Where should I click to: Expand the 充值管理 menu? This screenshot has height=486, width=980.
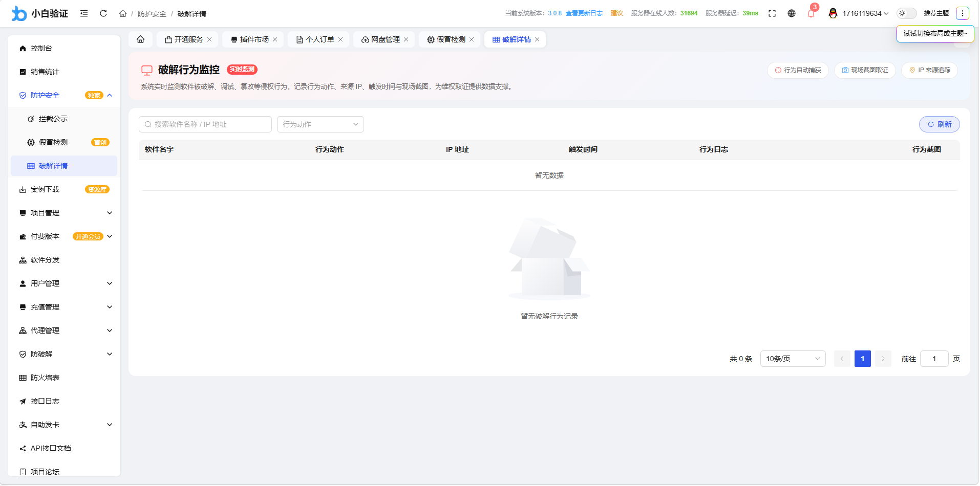tap(64, 307)
